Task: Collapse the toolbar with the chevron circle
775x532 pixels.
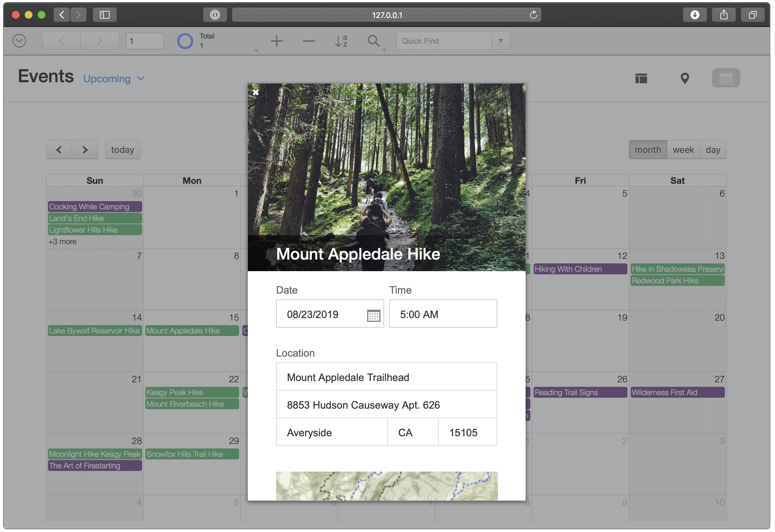Action: click(19, 40)
